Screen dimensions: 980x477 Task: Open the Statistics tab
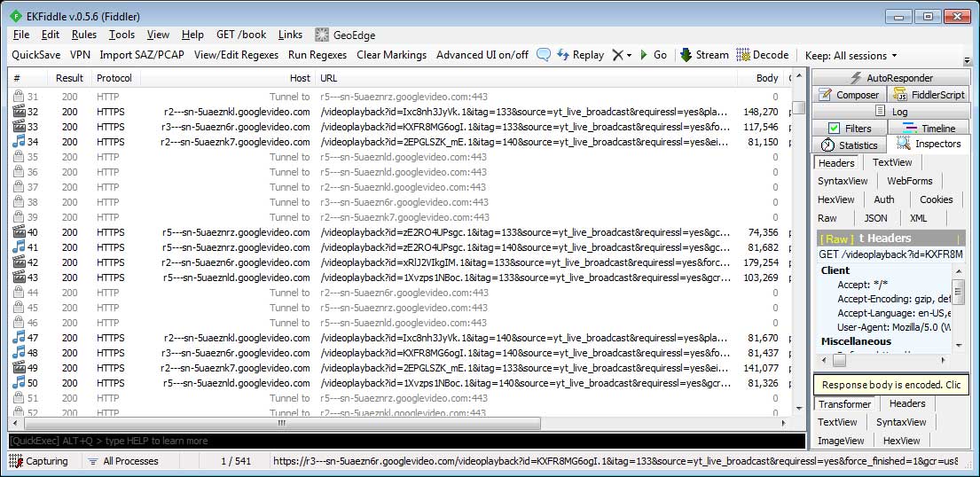[x=850, y=145]
